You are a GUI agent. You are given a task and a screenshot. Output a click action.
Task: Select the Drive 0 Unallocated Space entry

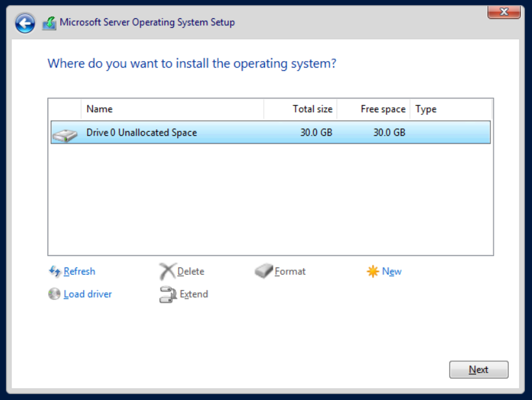pyautogui.click(x=270, y=132)
